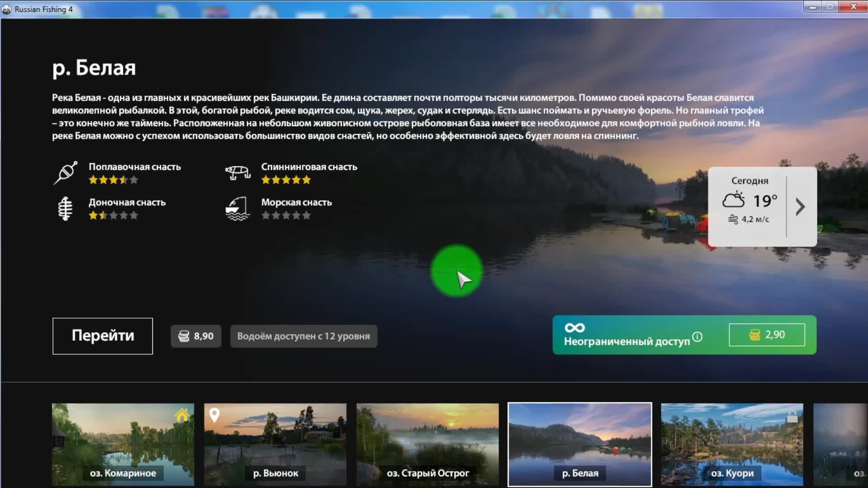Screen dimensions: 868x488
Task: Click the 8,90 silver travel cost badge
Action: coord(196,336)
